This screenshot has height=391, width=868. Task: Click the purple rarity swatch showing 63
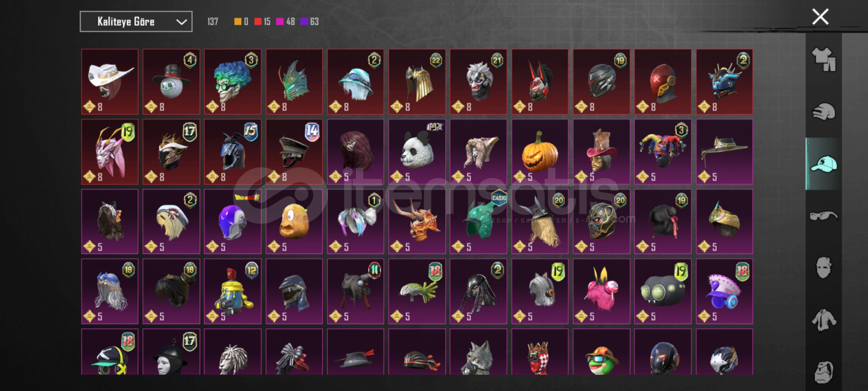point(304,22)
